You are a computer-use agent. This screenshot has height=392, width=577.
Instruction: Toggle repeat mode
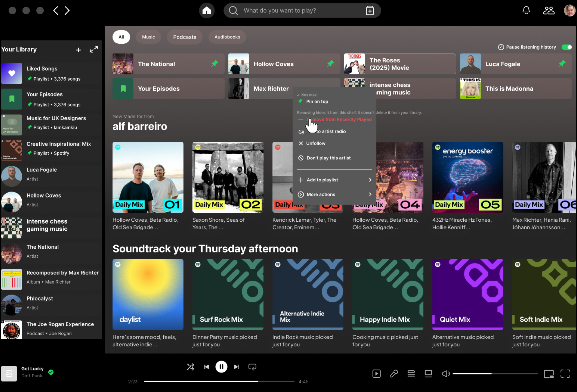252,367
